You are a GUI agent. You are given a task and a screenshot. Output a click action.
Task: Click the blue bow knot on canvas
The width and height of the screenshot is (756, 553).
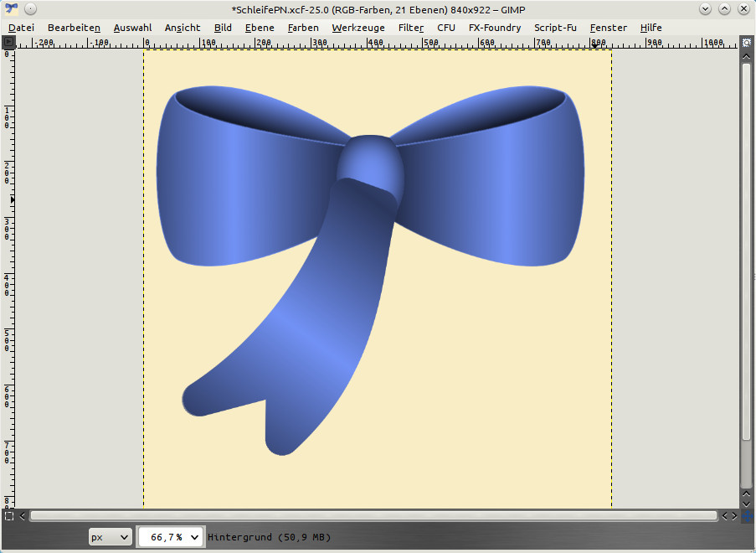pos(368,159)
